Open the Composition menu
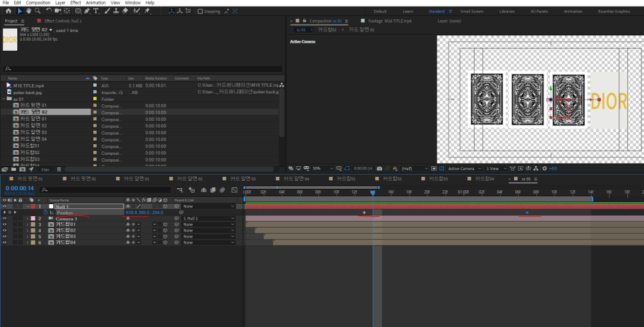 coord(38,3)
